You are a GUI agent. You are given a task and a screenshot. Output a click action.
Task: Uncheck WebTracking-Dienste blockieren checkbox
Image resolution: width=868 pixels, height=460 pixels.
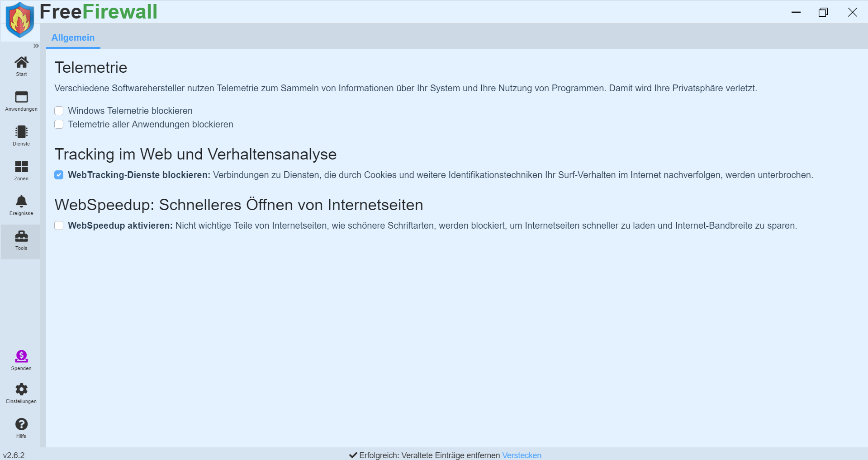coord(59,175)
